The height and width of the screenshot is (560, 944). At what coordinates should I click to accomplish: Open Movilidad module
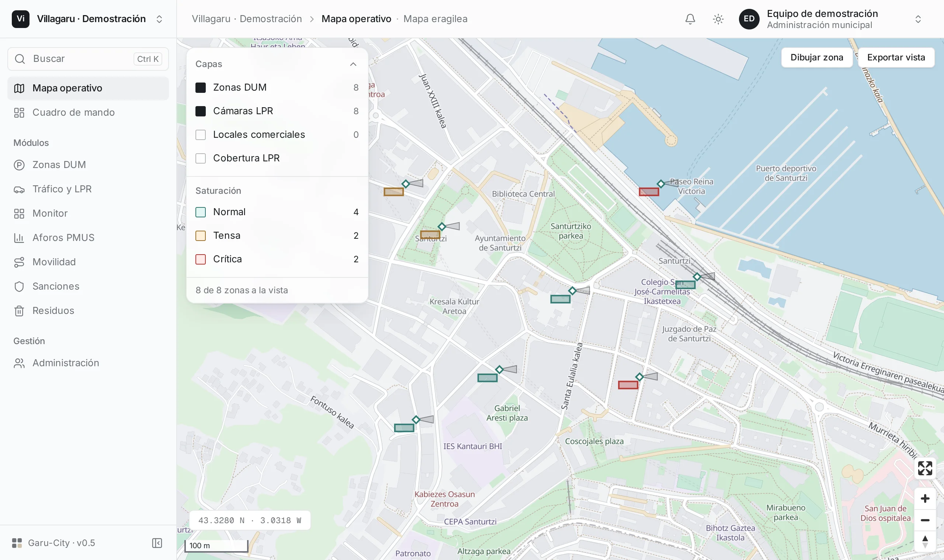tap(88, 262)
